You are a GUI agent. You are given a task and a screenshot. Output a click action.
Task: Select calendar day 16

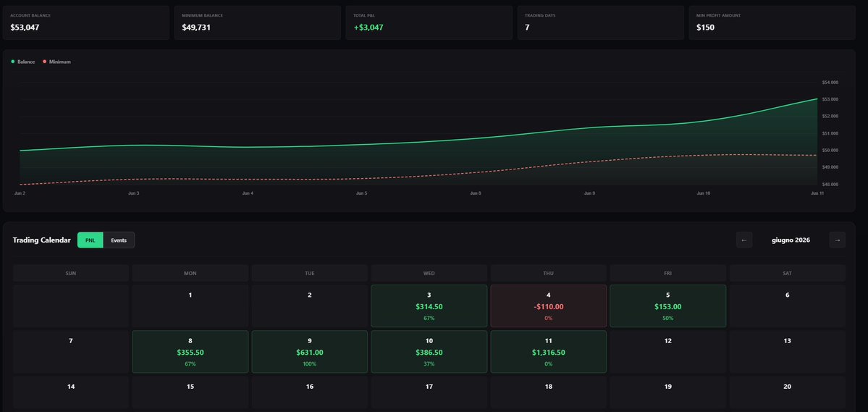click(x=309, y=393)
